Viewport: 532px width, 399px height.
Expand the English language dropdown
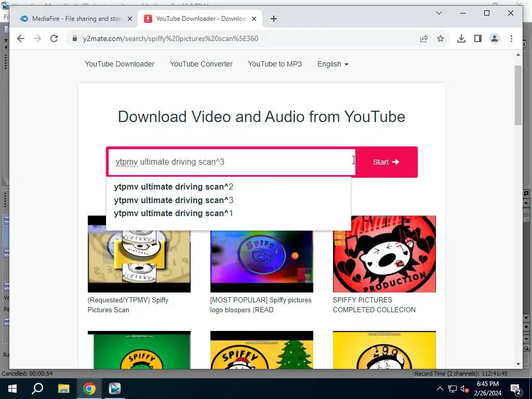[333, 64]
